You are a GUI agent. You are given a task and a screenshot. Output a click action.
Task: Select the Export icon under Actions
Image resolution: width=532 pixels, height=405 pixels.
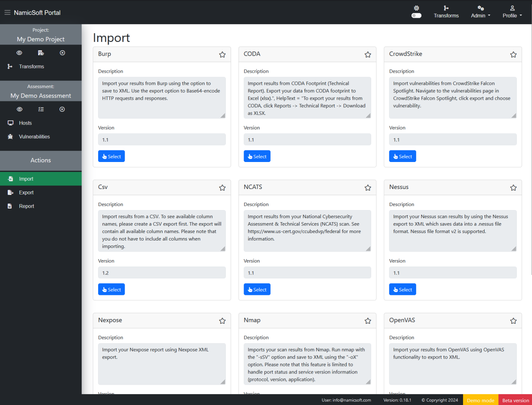(9, 192)
